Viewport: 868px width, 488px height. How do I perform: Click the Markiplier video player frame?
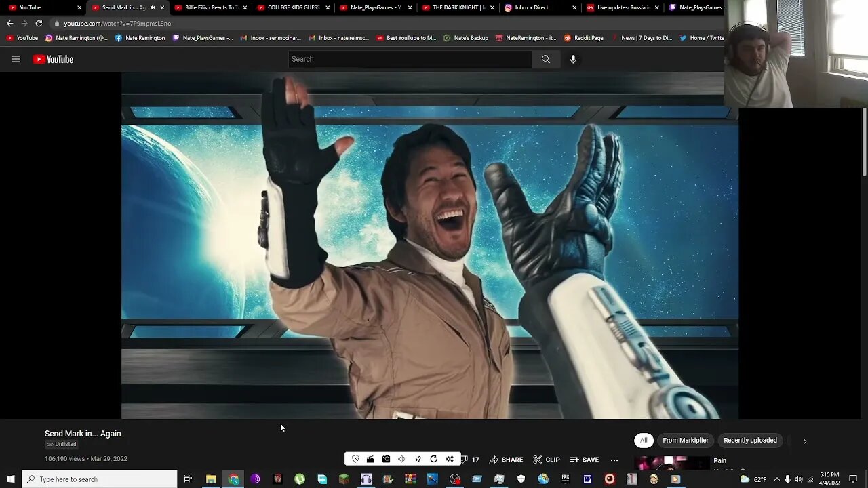[430, 245]
